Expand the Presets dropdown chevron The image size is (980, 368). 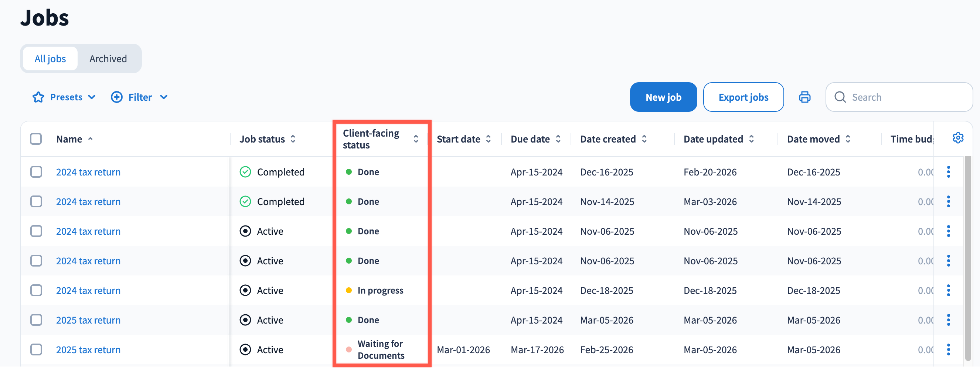click(92, 97)
